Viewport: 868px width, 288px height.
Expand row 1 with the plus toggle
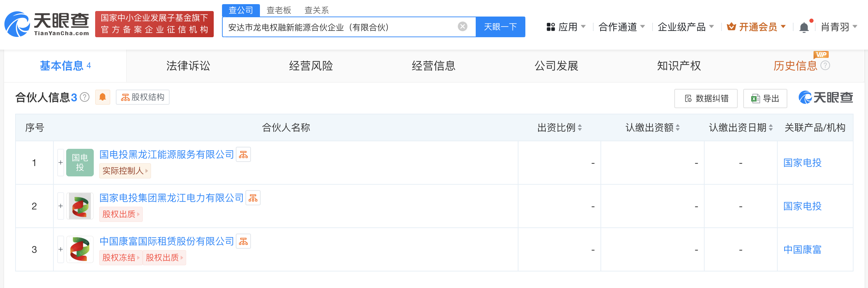coord(61,163)
